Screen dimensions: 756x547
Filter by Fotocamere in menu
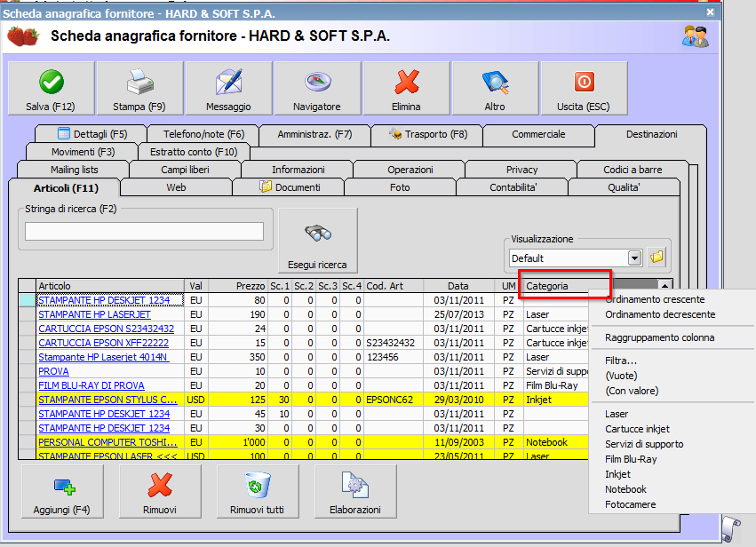tap(630, 504)
